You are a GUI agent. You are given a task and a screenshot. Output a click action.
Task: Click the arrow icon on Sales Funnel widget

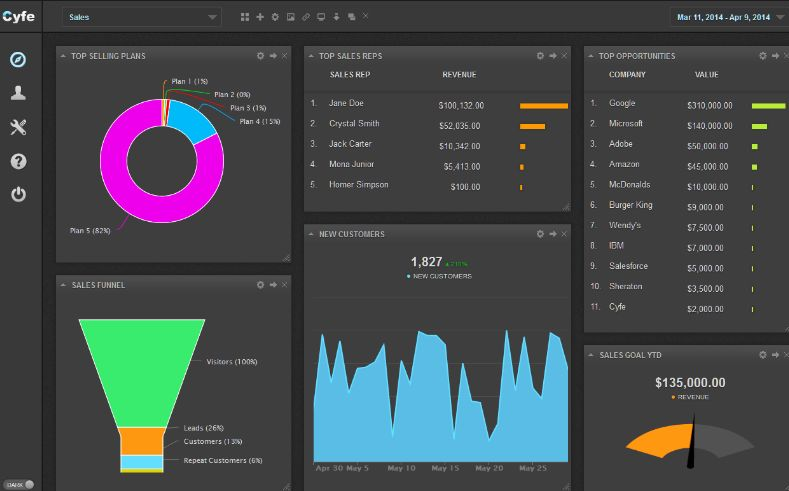(273, 285)
